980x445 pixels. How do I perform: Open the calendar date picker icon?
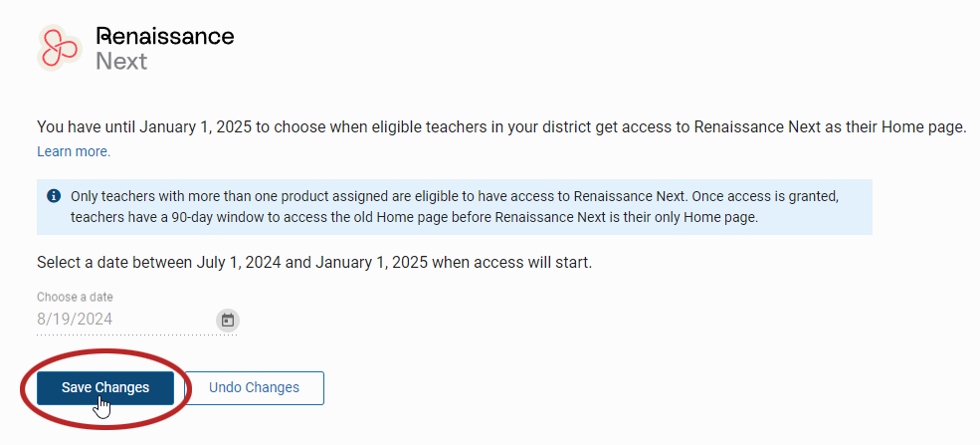(228, 321)
